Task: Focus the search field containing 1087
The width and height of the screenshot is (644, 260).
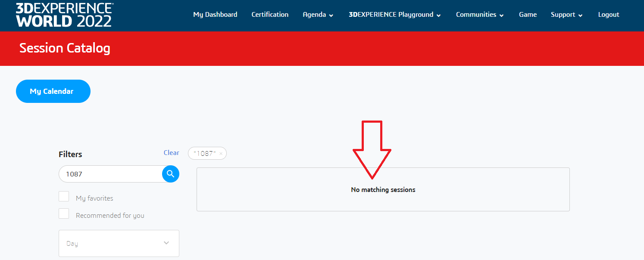Action: pyautogui.click(x=110, y=174)
